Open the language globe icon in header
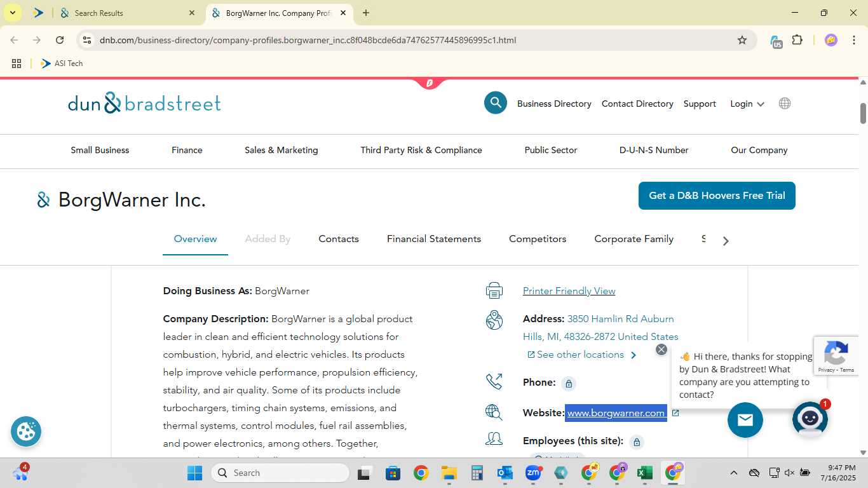The width and height of the screenshot is (868, 488). tap(785, 104)
